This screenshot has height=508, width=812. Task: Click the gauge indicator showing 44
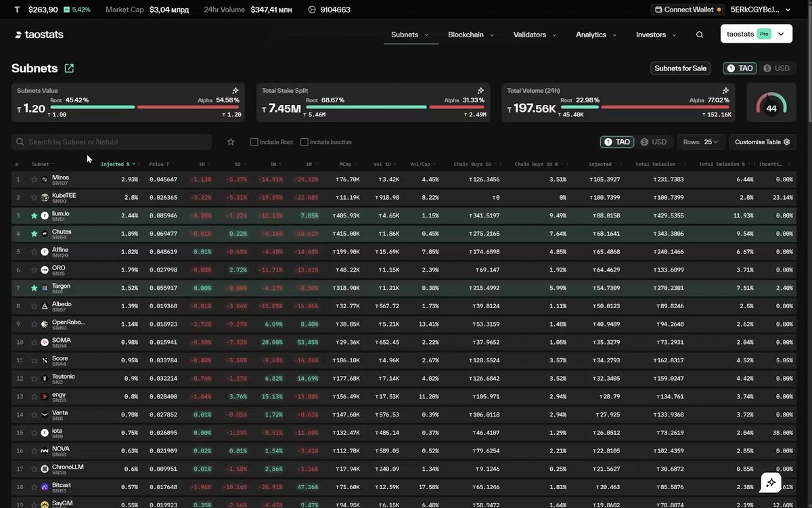[771, 103]
